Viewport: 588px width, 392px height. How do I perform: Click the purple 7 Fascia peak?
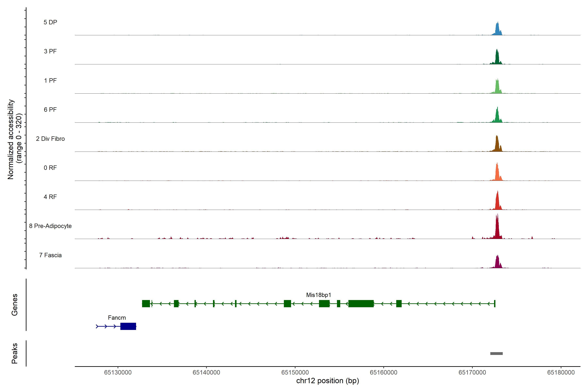(x=498, y=262)
